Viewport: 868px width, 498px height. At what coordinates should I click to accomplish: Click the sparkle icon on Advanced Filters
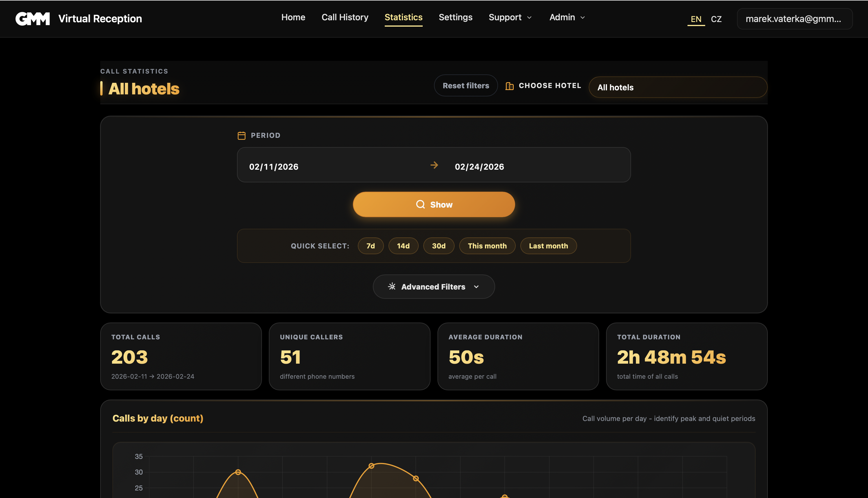tap(392, 287)
